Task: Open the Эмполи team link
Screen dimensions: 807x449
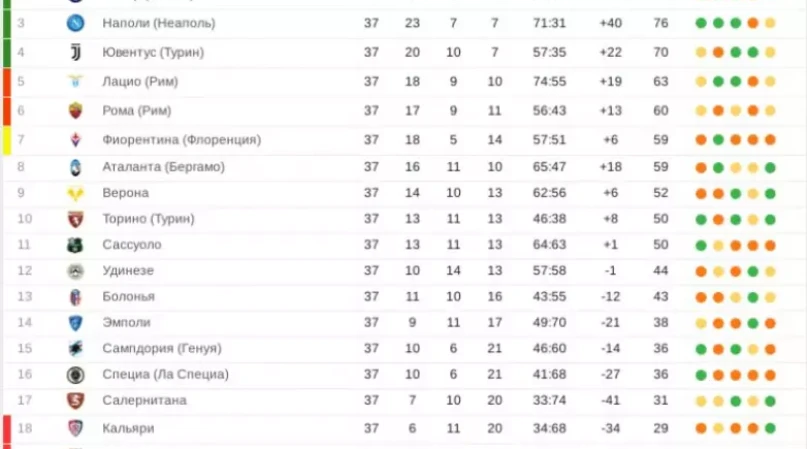Action: click(126, 322)
